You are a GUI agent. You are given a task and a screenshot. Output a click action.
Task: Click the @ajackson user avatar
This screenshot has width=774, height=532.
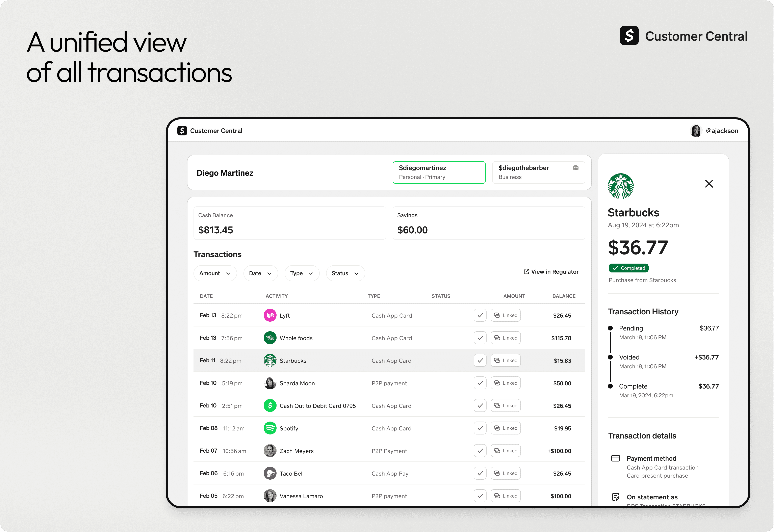[x=696, y=131]
